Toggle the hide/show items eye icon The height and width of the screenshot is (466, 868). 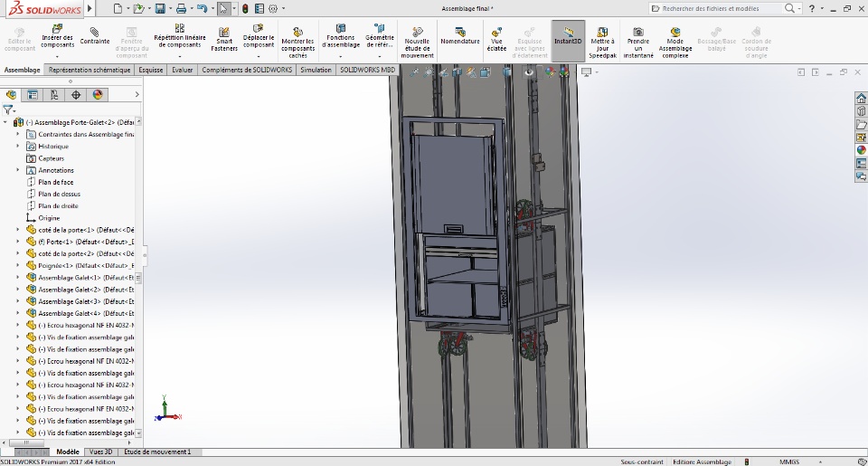click(531, 71)
